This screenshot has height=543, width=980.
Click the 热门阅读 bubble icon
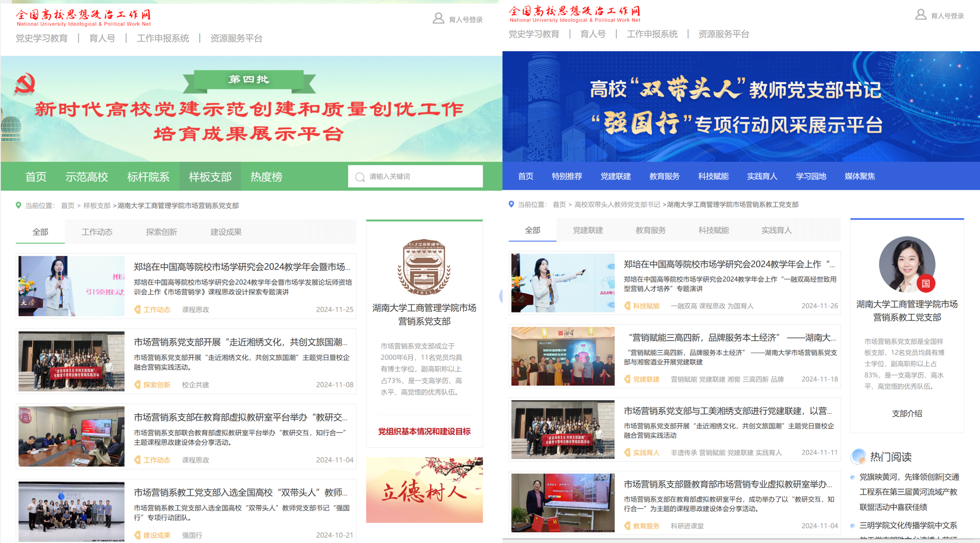point(858,456)
